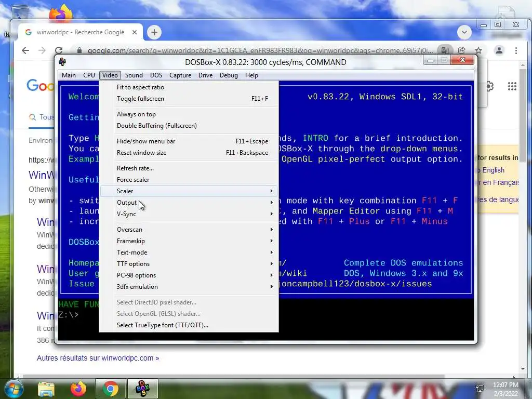Select Toggle fullscreen menu entry

coord(189,99)
